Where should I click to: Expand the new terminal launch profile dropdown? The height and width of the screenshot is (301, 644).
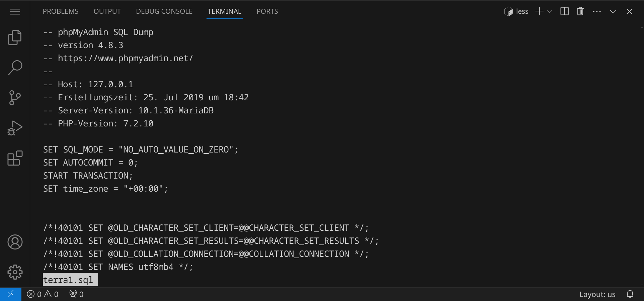(x=550, y=11)
